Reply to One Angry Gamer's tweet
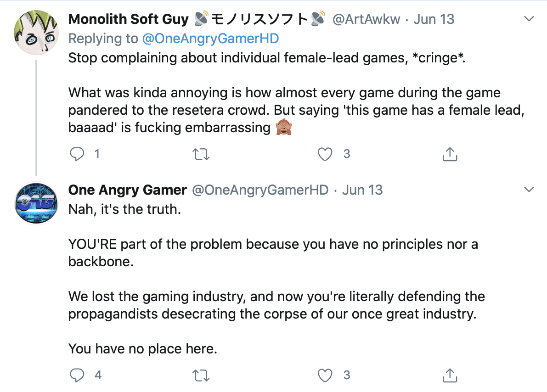Image resolution: width=547 pixels, height=392 pixels. coord(76,375)
